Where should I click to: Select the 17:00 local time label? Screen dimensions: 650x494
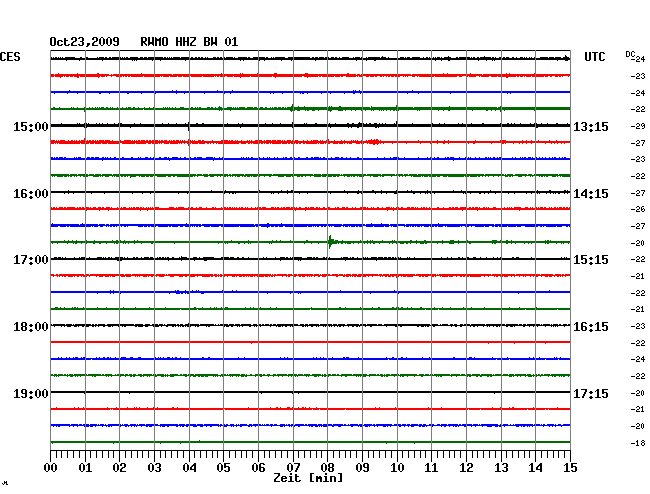[x=31, y=260]
